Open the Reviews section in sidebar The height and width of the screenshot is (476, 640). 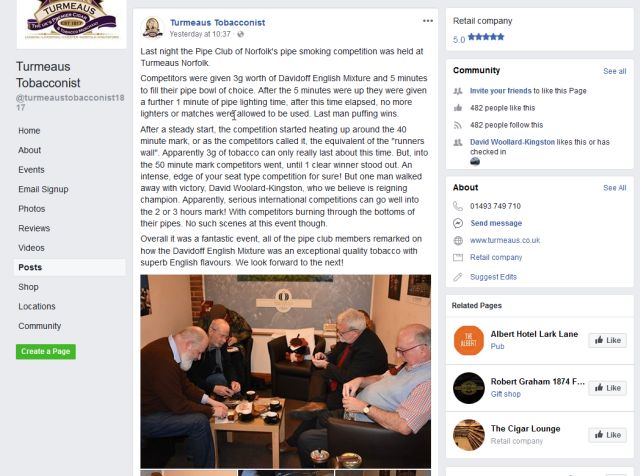[x=34, y=228]
